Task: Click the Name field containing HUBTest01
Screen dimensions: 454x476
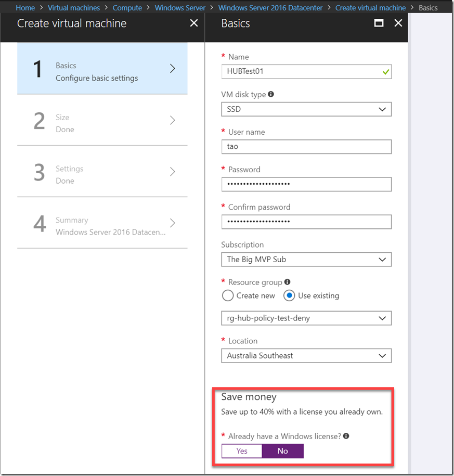Action: click(306, 72)
